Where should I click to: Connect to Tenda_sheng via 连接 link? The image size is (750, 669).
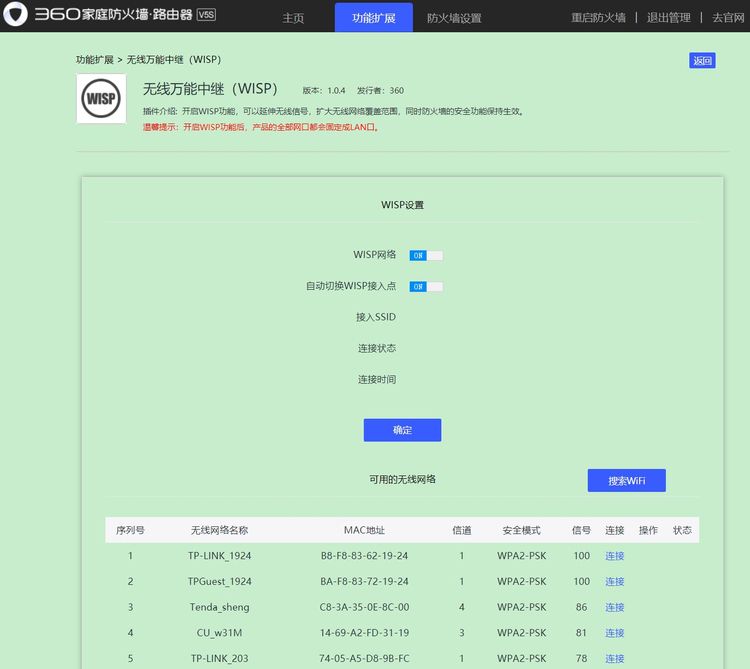[x=615, y=607]
